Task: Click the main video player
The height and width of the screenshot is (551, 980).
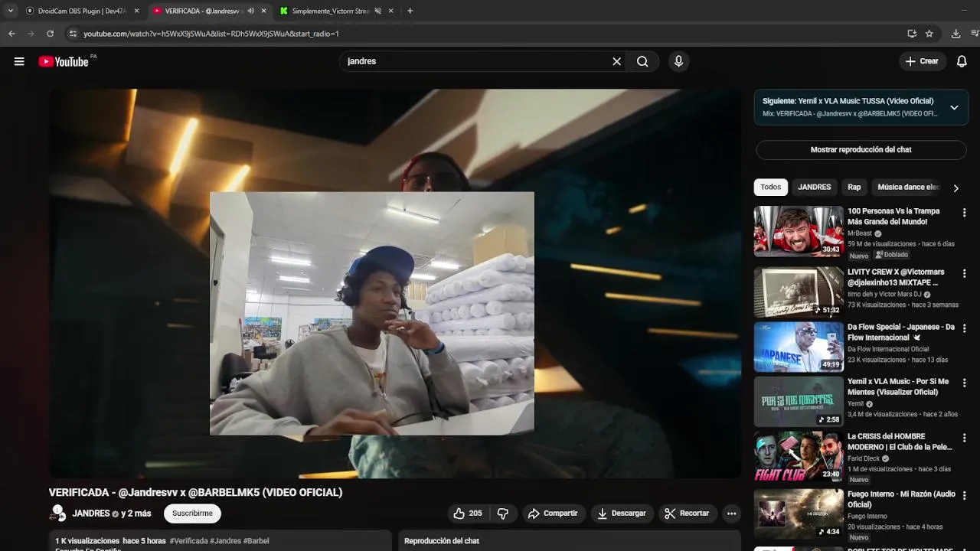Action: pyautogui.click(x=395, y=284)
